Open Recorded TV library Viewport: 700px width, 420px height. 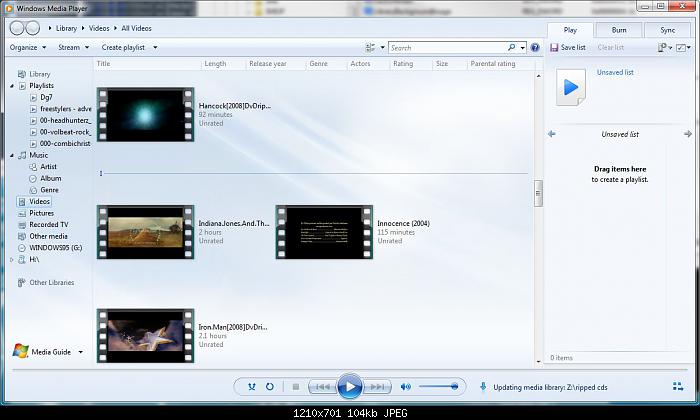[43, 225]
